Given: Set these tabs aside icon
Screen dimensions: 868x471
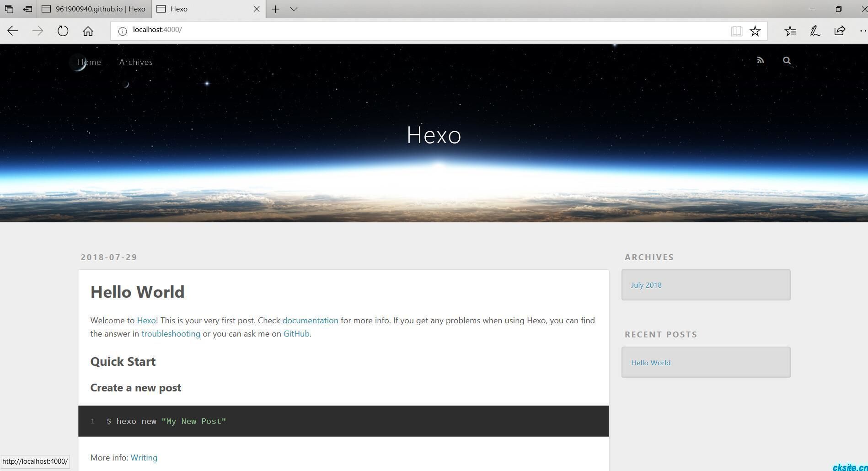Looking at the screenshot, I should pyautogui.click(x=27, y=9).
